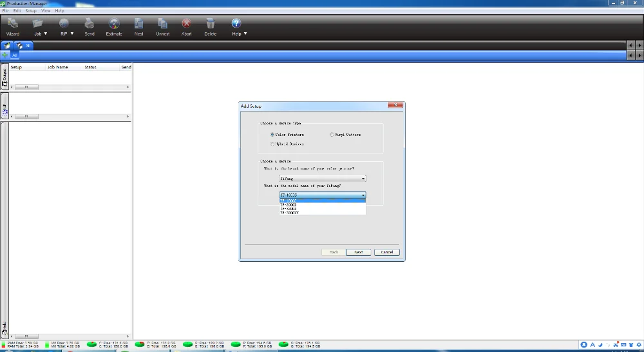Open the Setup menu
The height and width of the screenshot is (352, 644).
point(31,11)
